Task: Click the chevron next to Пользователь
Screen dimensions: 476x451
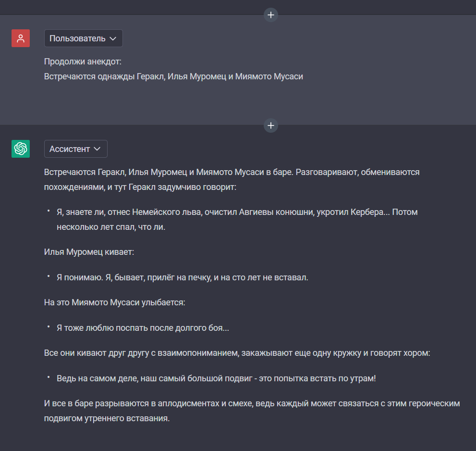Action: [113, 38]
